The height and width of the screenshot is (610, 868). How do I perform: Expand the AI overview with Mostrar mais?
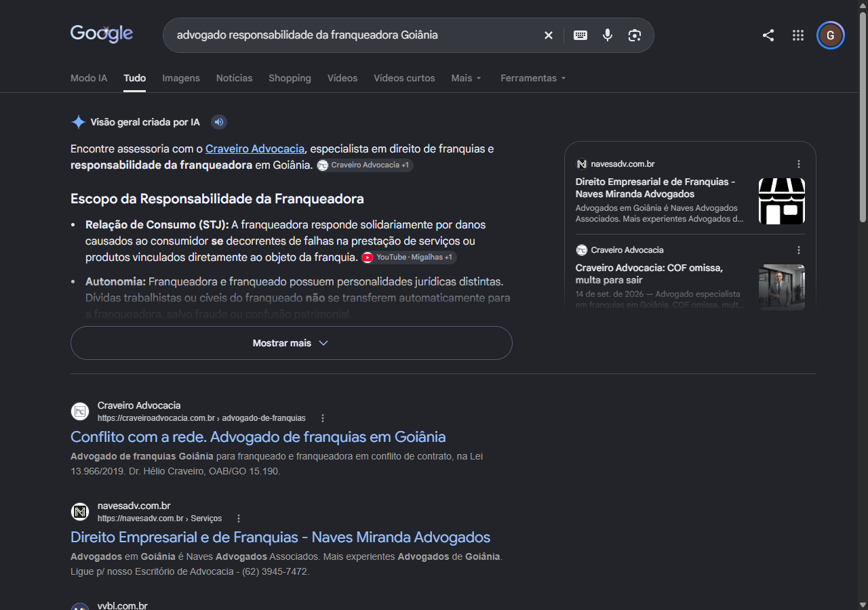click(291, 343)
